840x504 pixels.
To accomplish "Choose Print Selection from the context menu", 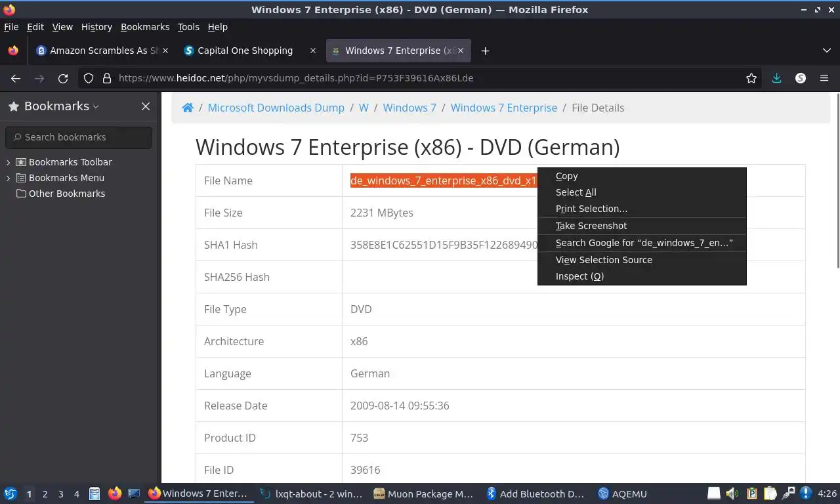I will tap(642, 209).
